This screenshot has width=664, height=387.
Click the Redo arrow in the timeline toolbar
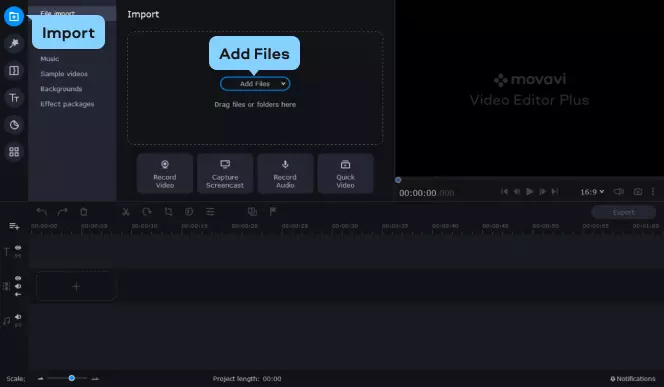[63, 211]
